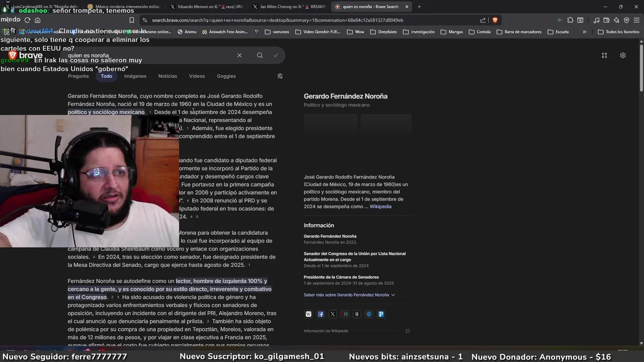Share this page via the address bar icon
This screenshot has height=362, width=644.
(x=483, y=20)
